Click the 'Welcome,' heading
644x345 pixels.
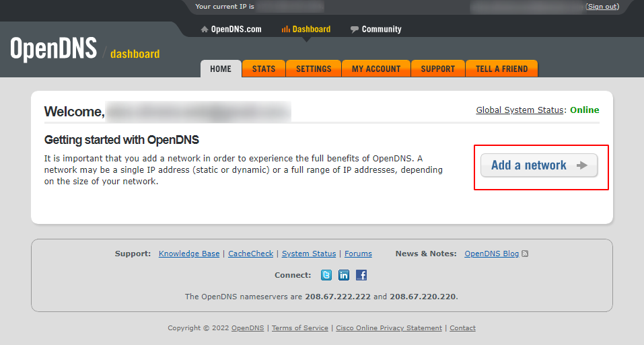[74, 112]
